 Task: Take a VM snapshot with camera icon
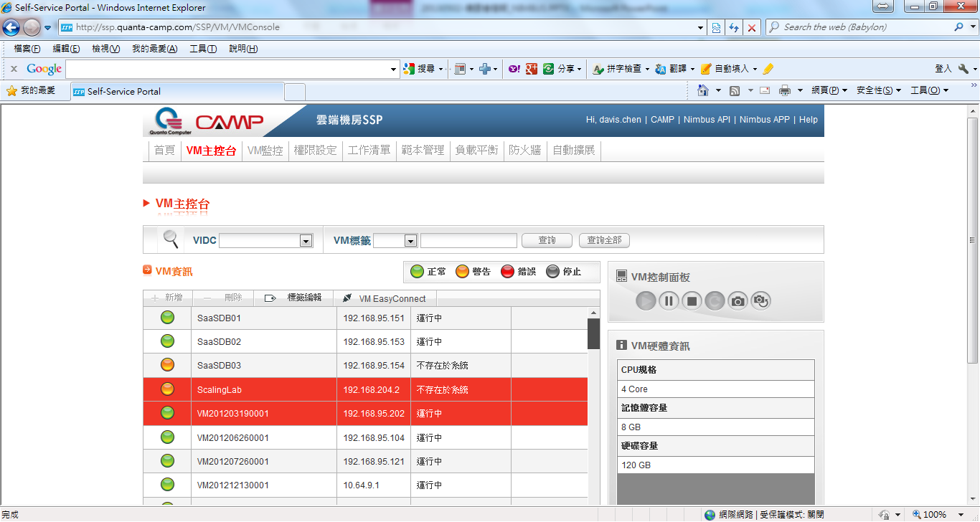click(738, 301)
